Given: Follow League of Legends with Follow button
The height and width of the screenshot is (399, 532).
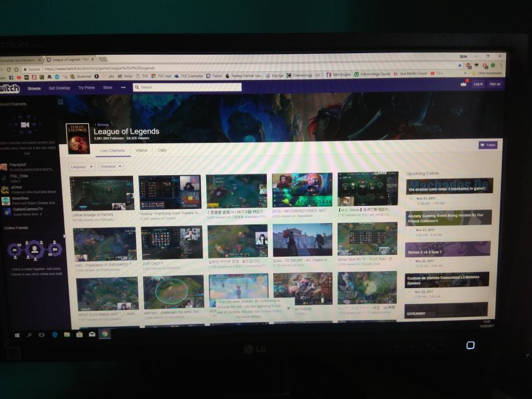Looking at the screenshot, I should tap(488, 145).
